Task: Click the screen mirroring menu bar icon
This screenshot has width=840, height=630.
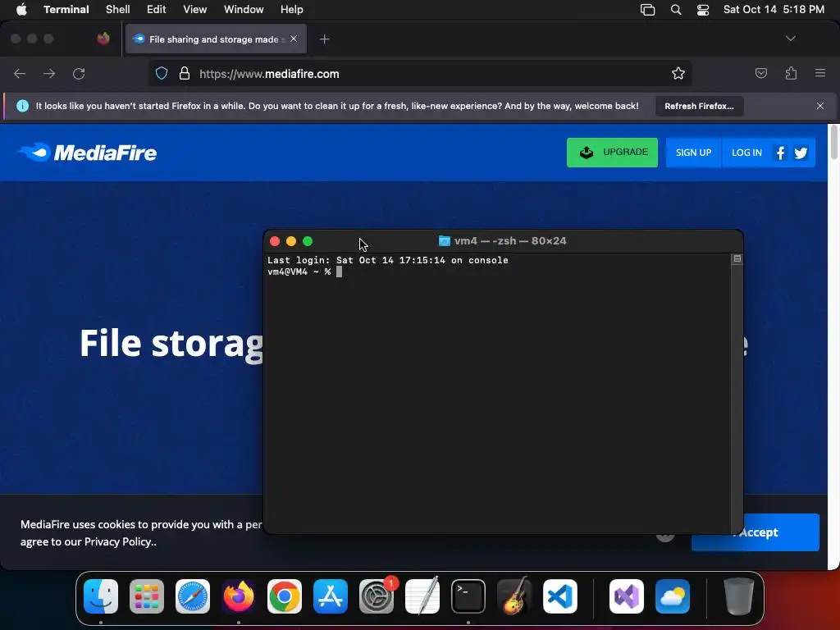Action: [x=648, y=10]
